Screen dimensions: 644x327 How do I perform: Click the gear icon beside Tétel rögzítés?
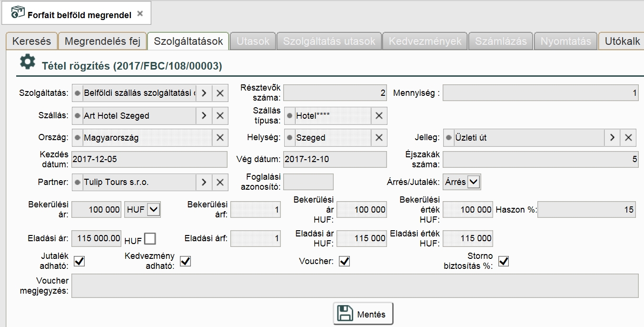click(28, 62)
